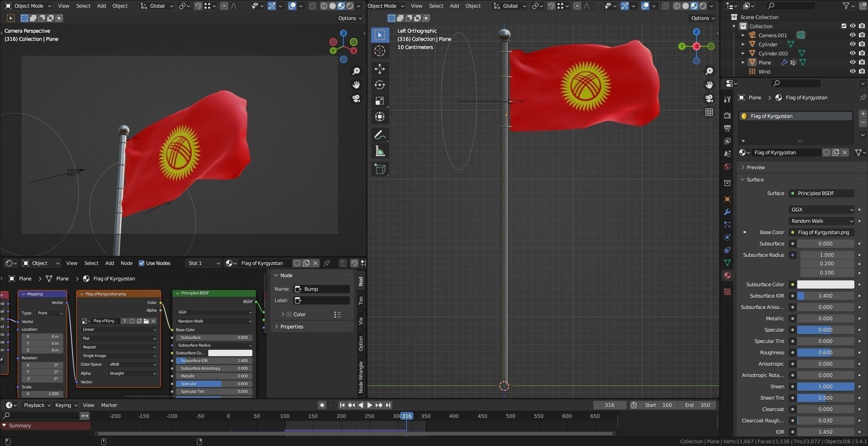Open the Slot 1 dropdown
Screen dimensions: 868x446
[203, 263]
